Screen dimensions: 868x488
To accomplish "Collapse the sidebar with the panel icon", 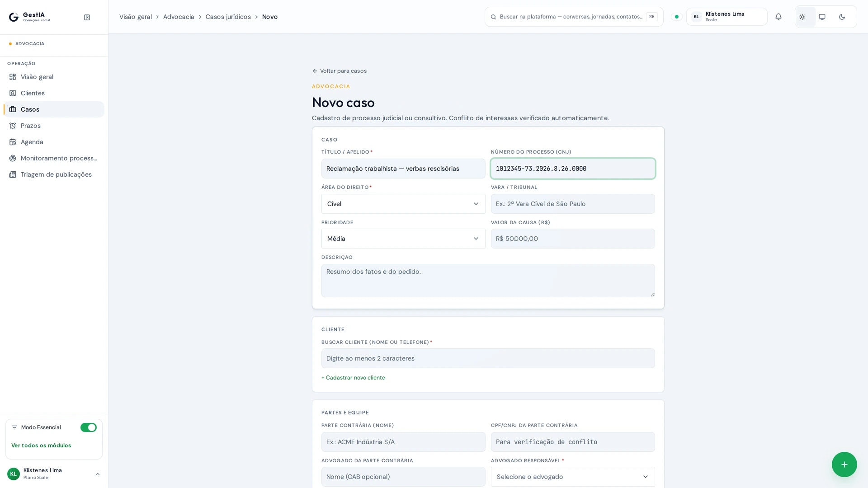I will 87,17.
